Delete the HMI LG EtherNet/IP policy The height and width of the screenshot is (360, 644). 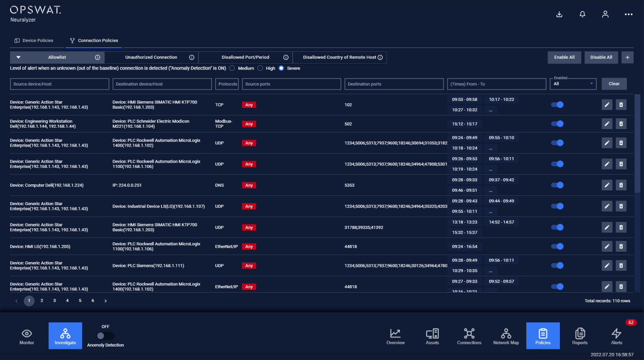tap(621, 246)
